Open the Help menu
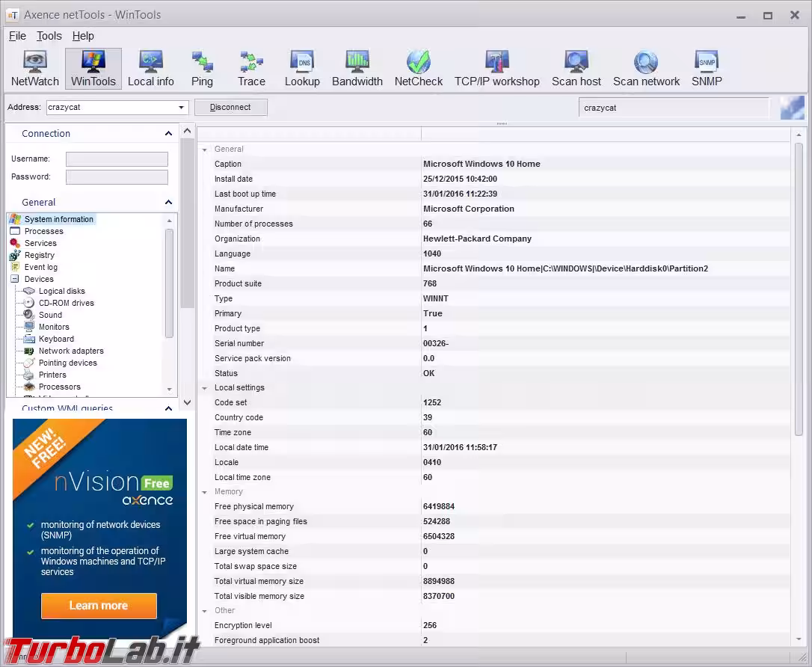The width and height of the screenshot is (812, 667). click(x=83, y=36)
